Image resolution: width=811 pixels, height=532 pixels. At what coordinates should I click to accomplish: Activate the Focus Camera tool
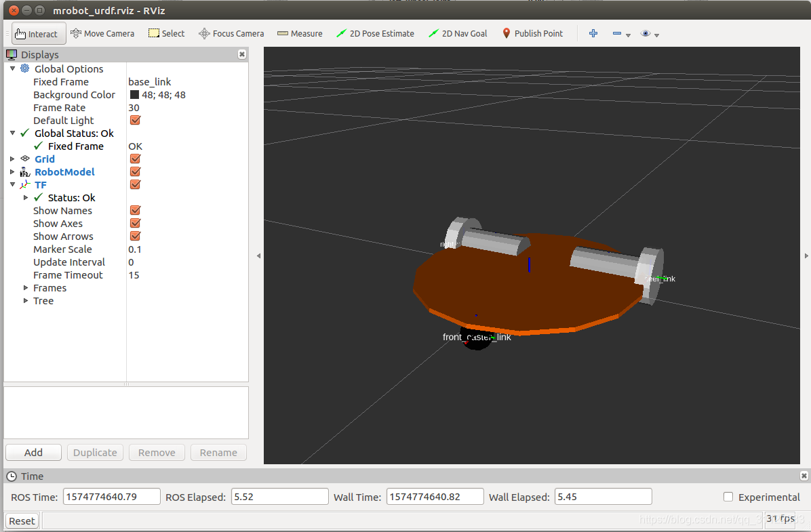click(231, 34)
